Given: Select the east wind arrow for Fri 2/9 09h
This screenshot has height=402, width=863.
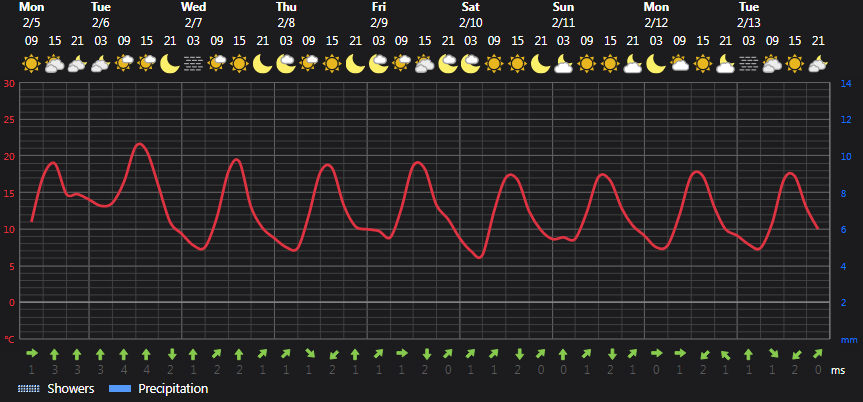Looking at the screenshot, I should click(402, 353).
